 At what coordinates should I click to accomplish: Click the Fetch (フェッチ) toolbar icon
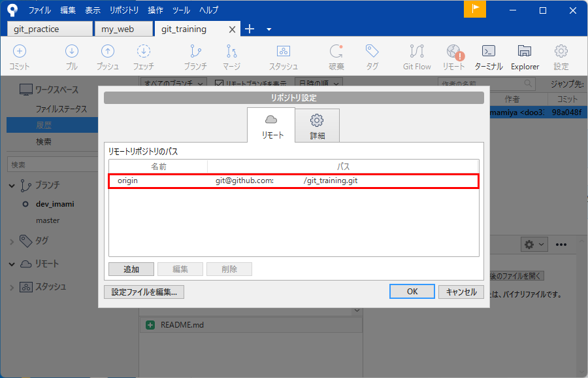[144, 56]
